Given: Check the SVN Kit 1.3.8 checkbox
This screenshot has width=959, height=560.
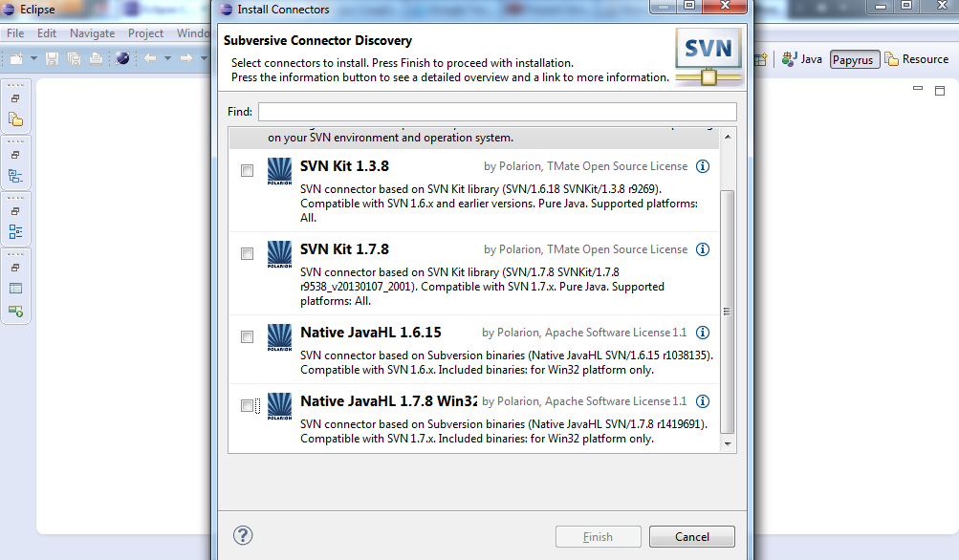Looking at the screenshot, I should tap(247, 170).
